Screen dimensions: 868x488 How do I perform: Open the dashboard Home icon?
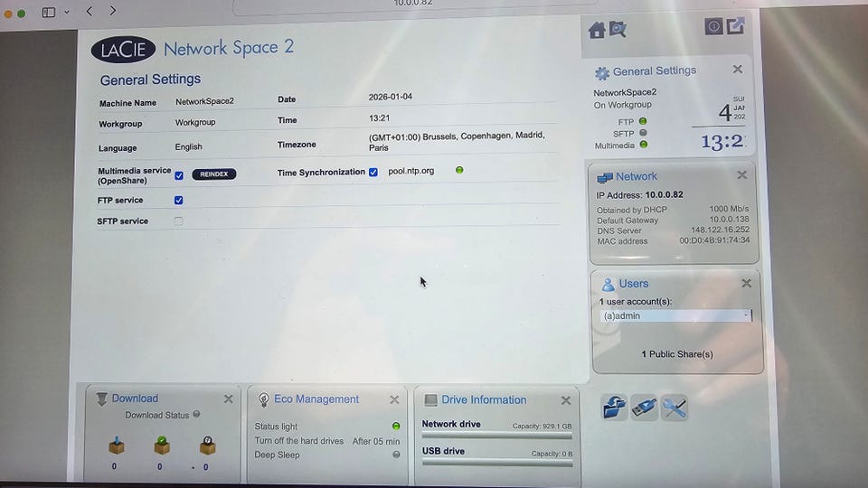pyautogui.click(x=596, y=30)
